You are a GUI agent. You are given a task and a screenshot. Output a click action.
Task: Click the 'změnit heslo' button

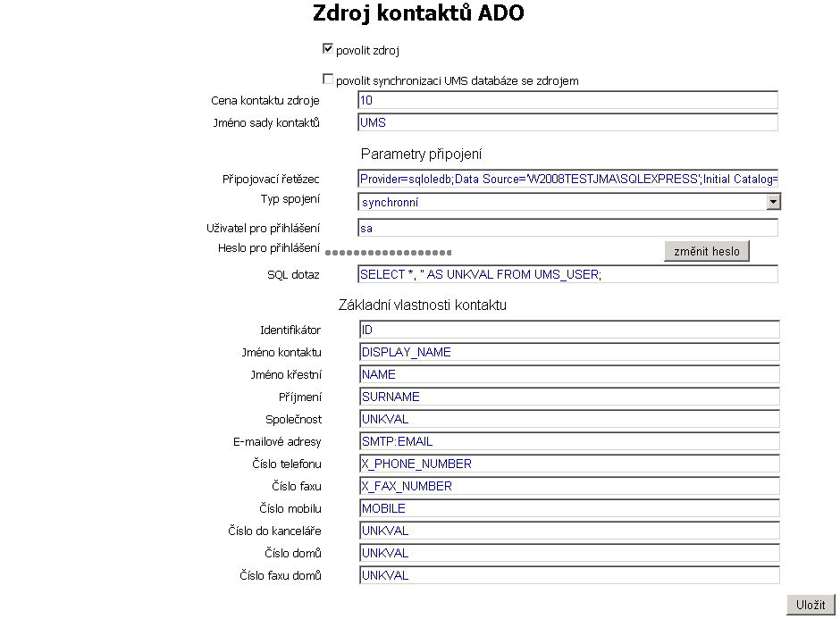click(x=707, y=251)
